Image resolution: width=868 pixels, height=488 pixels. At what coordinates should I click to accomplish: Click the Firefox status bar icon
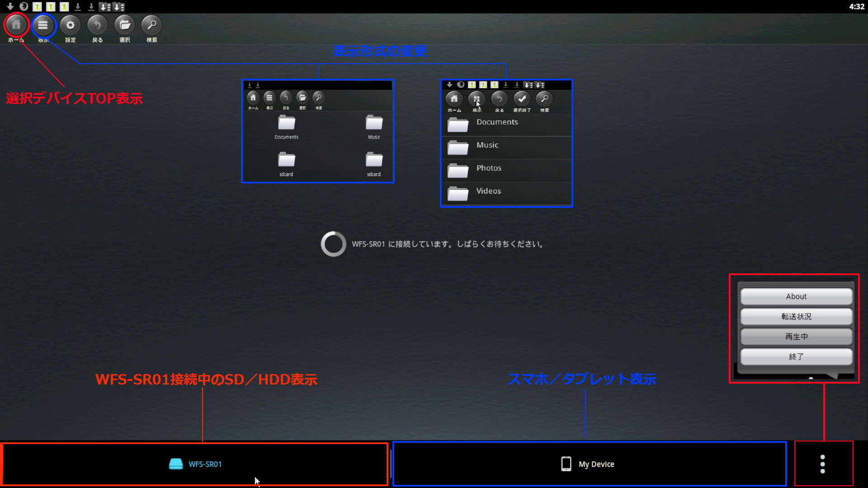point(24,7)
